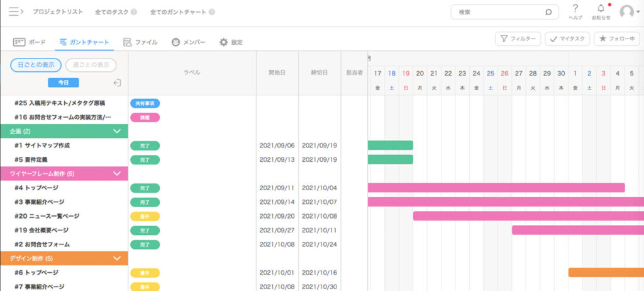
Task: Open the gear 設定 settings icon
Action: pyautogui.click(x=223, y=42)
